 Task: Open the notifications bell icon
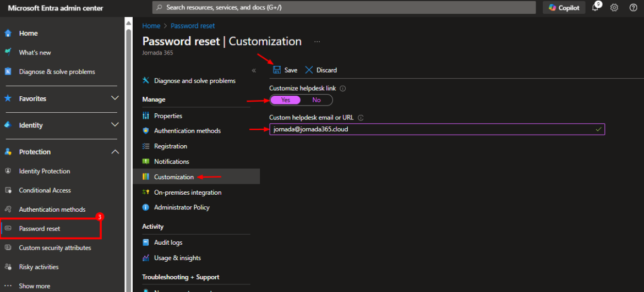click(x=596, y=8)
